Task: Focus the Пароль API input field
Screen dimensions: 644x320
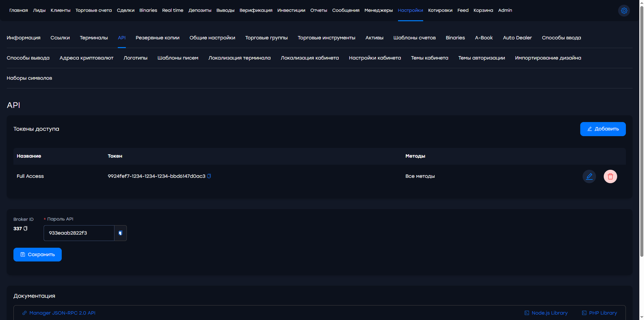Action: tap(79, 233)
